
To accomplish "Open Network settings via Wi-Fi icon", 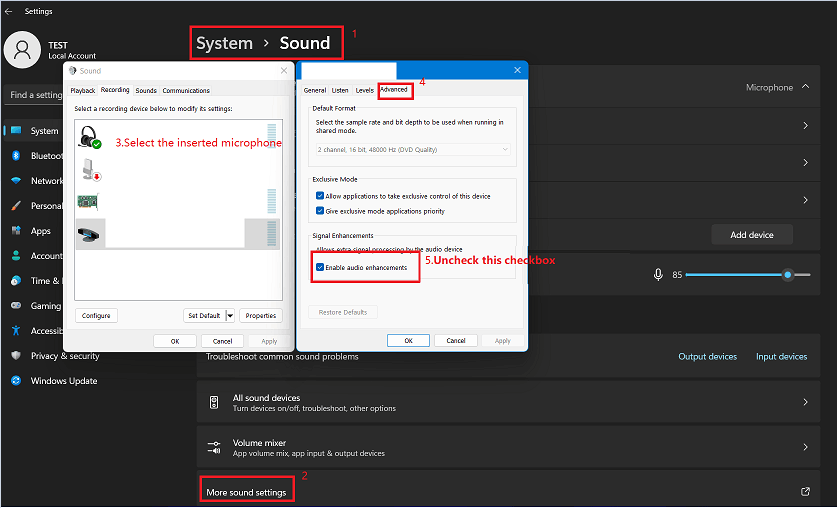I will (16, 180).
